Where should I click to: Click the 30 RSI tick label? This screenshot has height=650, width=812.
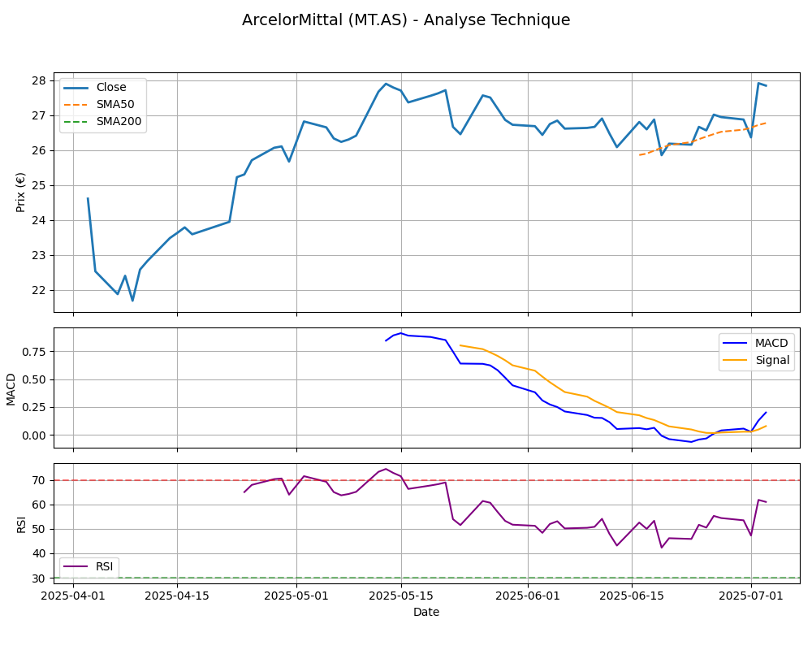(39, 578)
